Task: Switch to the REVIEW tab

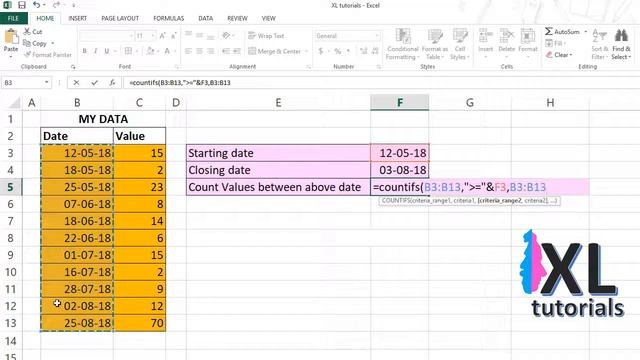Action: click(237, 18)
